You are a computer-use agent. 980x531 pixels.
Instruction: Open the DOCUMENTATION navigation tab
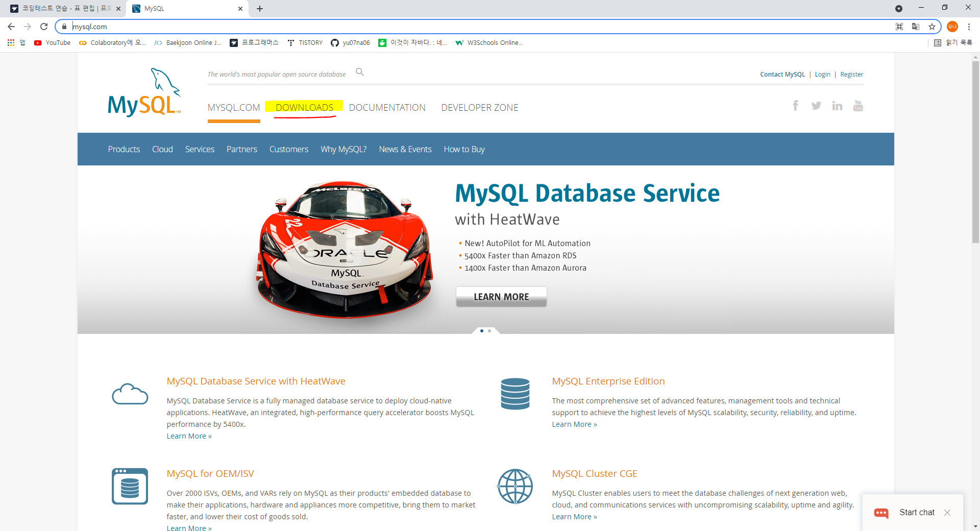pos(387,108)
